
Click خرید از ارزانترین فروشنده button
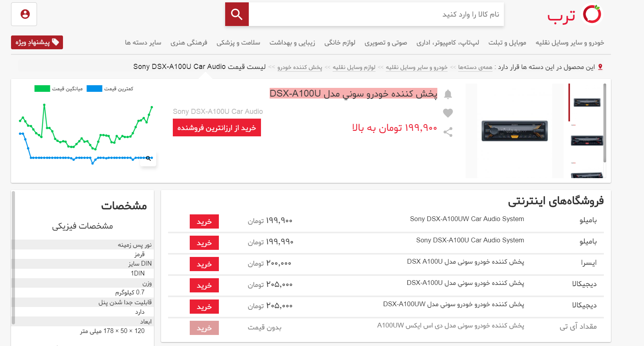click(217, 128)
